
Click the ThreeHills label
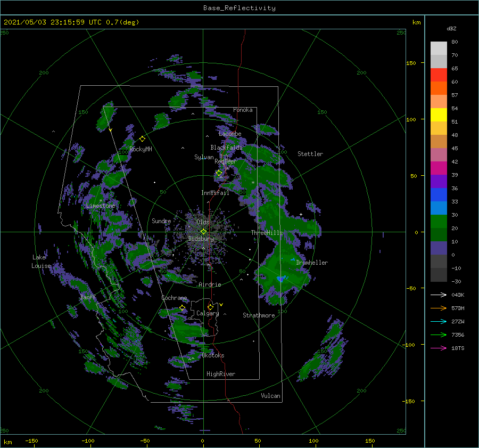267,233
